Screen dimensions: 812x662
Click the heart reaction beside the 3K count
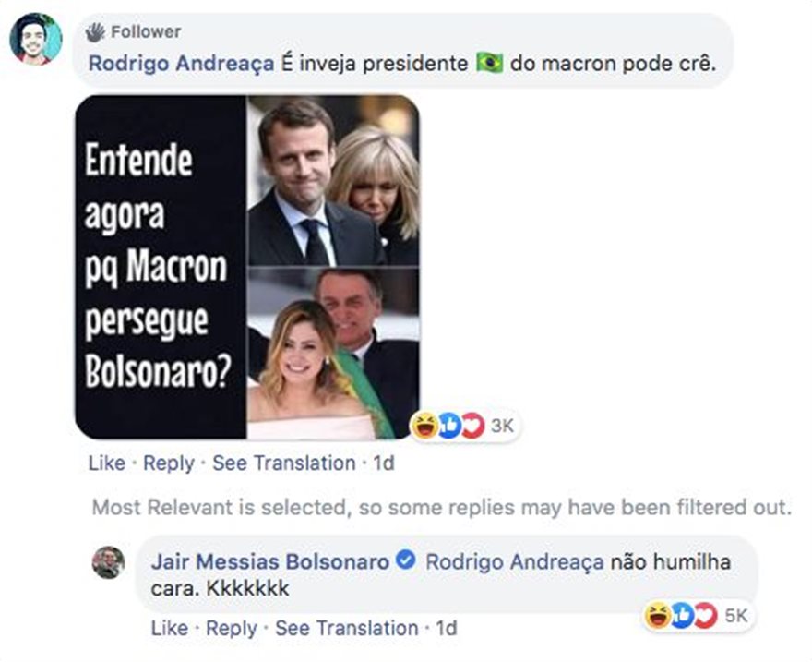pos(472,425)
